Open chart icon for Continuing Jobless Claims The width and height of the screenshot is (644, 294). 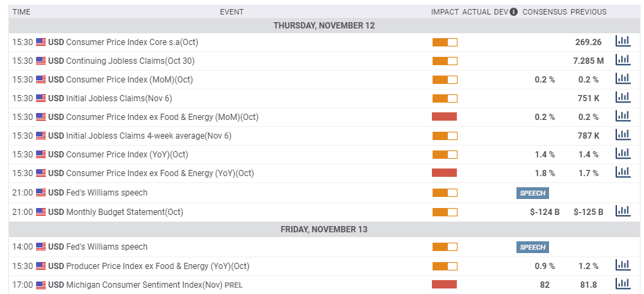[623, 60]
